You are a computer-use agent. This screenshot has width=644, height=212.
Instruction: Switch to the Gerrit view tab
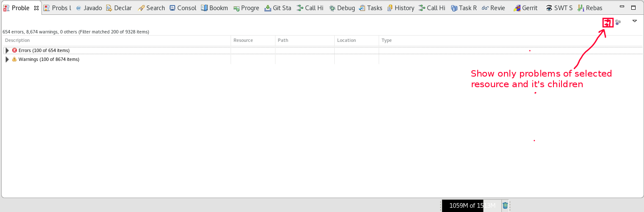525,8
